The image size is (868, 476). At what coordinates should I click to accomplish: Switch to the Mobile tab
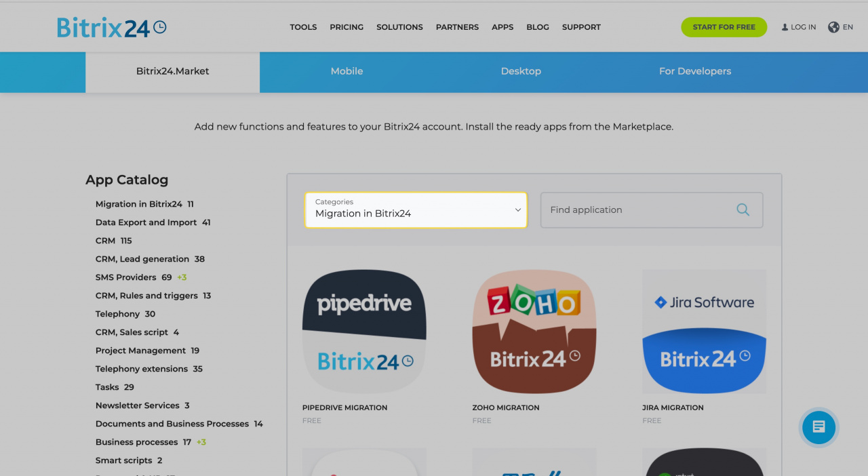[347, 71]
